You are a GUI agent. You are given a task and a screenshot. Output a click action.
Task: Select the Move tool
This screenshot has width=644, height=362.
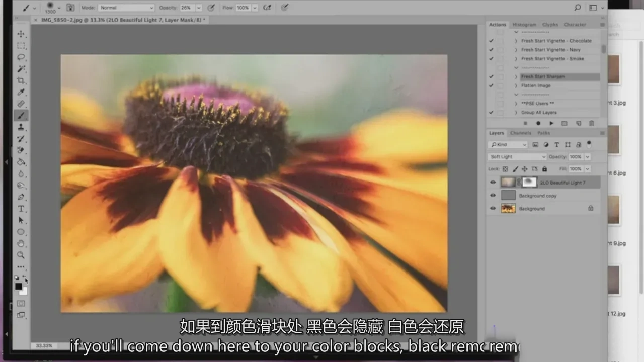[21, 34]
